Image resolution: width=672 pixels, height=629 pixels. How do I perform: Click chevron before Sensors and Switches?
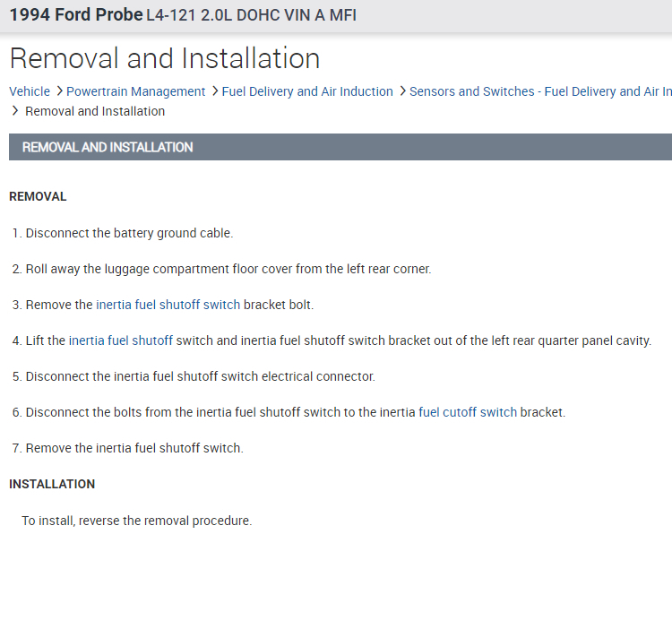pyautogui.click(x=402, y=91)
